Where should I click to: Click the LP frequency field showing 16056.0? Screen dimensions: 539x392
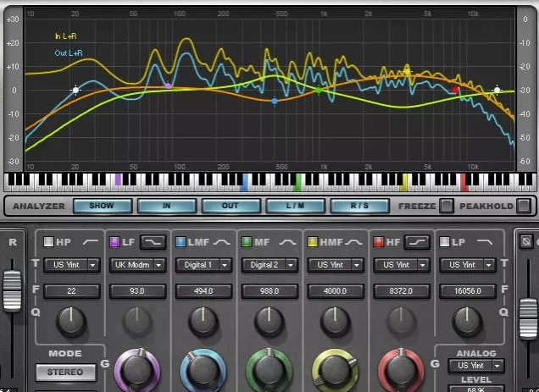pyautogui.click(x=468, y=291)
